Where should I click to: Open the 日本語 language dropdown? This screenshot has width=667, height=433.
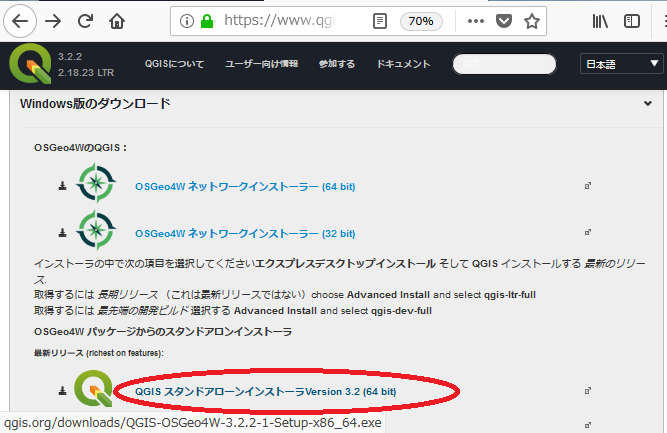(621, 64)
